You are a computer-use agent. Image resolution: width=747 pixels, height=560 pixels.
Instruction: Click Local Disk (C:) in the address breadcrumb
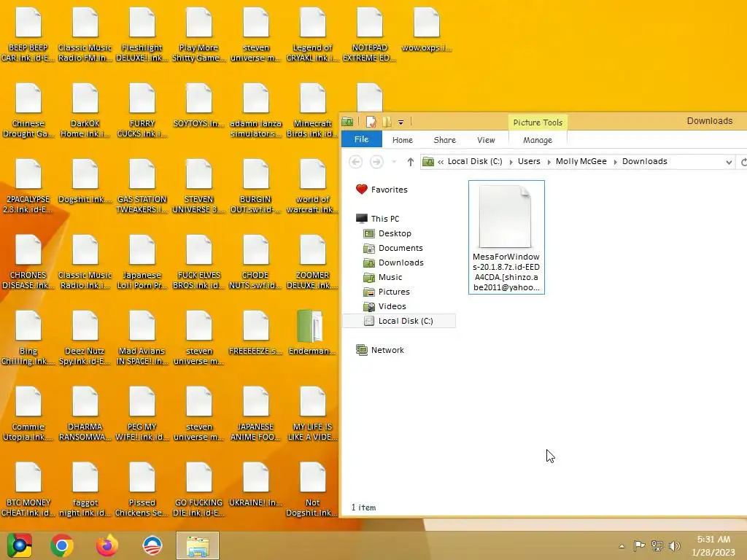point(475,161)
